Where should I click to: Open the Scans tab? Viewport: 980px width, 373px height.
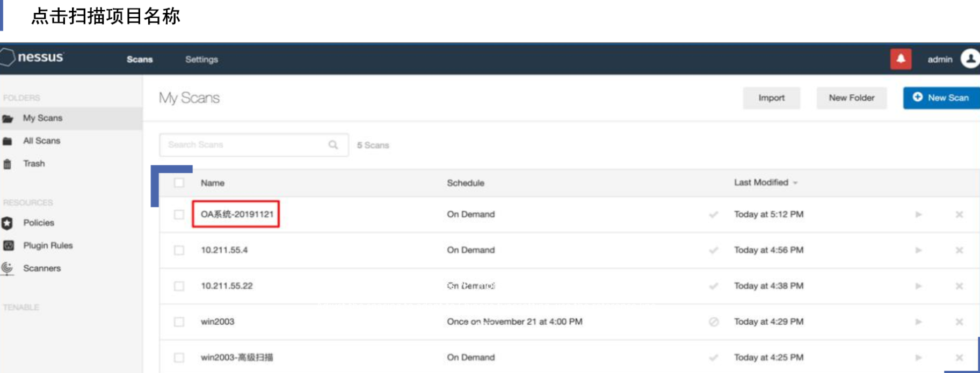tap(140, 60)
